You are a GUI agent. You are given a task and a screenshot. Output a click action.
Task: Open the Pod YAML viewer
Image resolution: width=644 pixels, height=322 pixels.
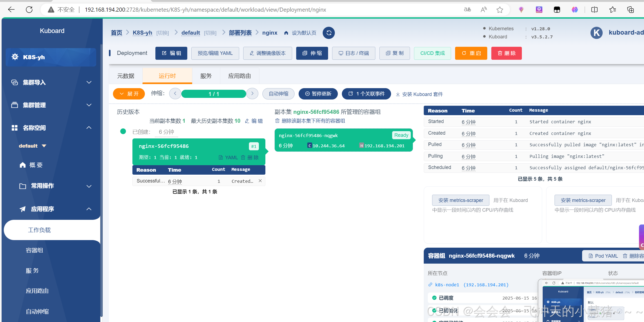[603, 256]
